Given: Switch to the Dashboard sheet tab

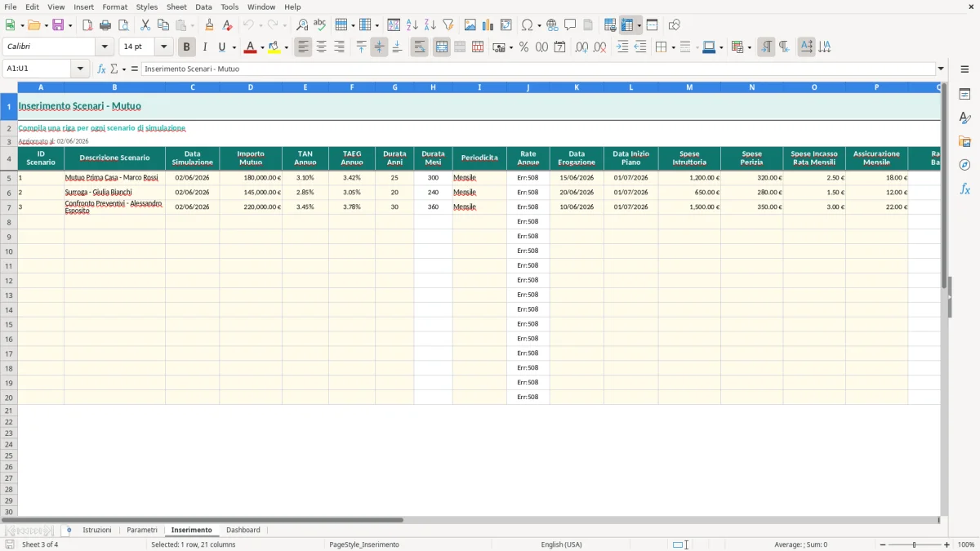Looking at the screenshot, I should (x=243, y=530).
